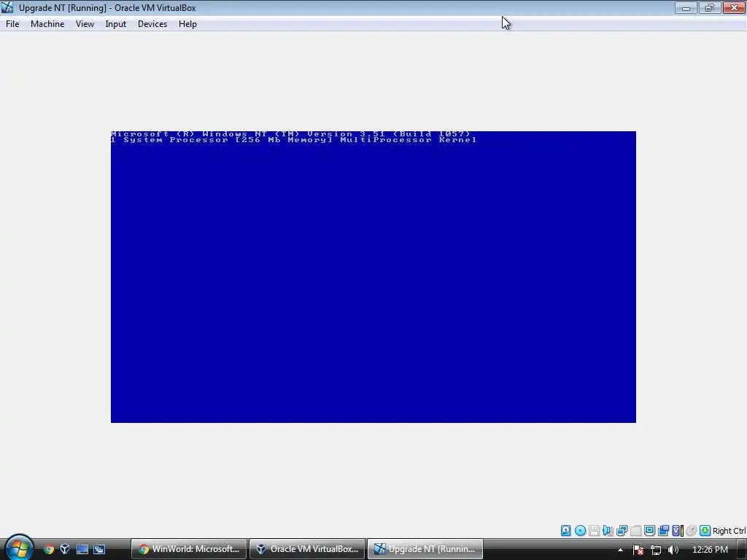This screenshot has width=747, height=560.
Task: Click the optical disc indicator icon
Action: click(580, 531)
